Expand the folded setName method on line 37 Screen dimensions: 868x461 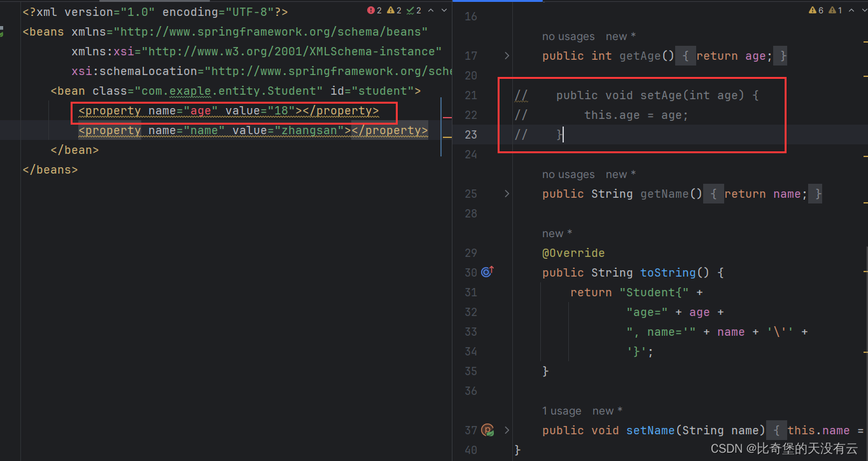pyautogui.click(x=507, y=430)
